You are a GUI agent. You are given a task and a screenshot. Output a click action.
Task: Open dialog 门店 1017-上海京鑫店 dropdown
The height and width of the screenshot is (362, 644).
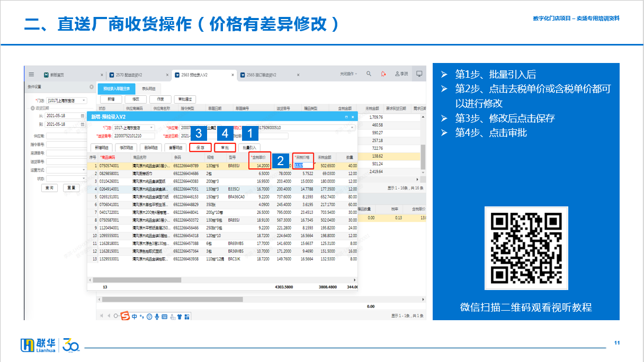click(x=152, y=128)
